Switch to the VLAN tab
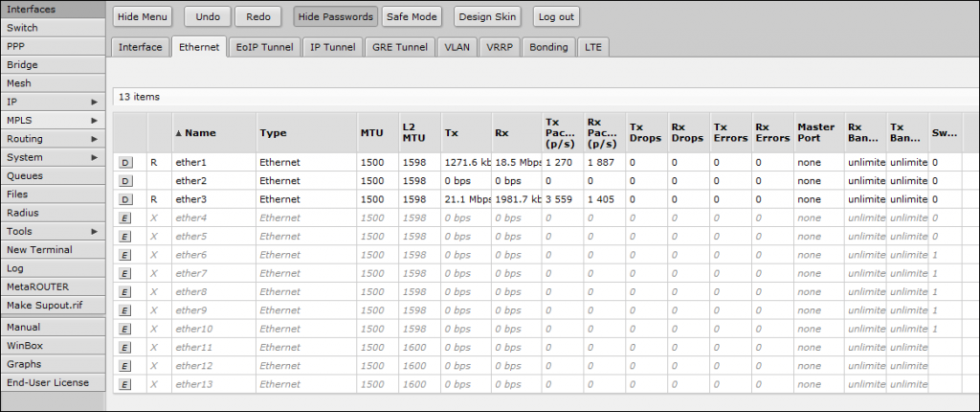 pyautogui.click(x=457, y=47)
